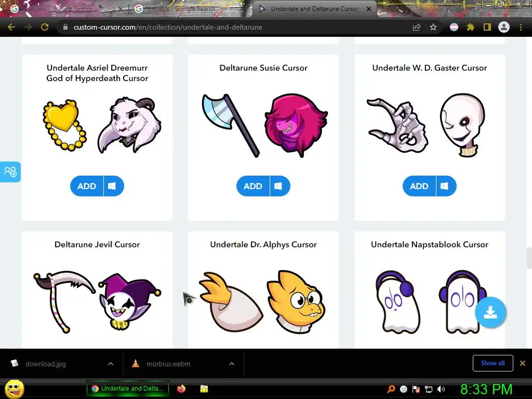Open network tray icon
532x399 pixels.
[429, 389]
